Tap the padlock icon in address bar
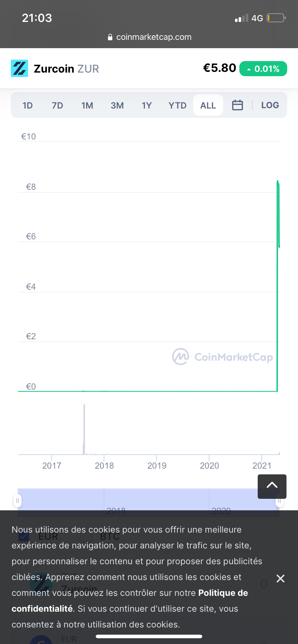Image resolution: width=298 pixels, height=644 pixels. click(x=110, y=37)
